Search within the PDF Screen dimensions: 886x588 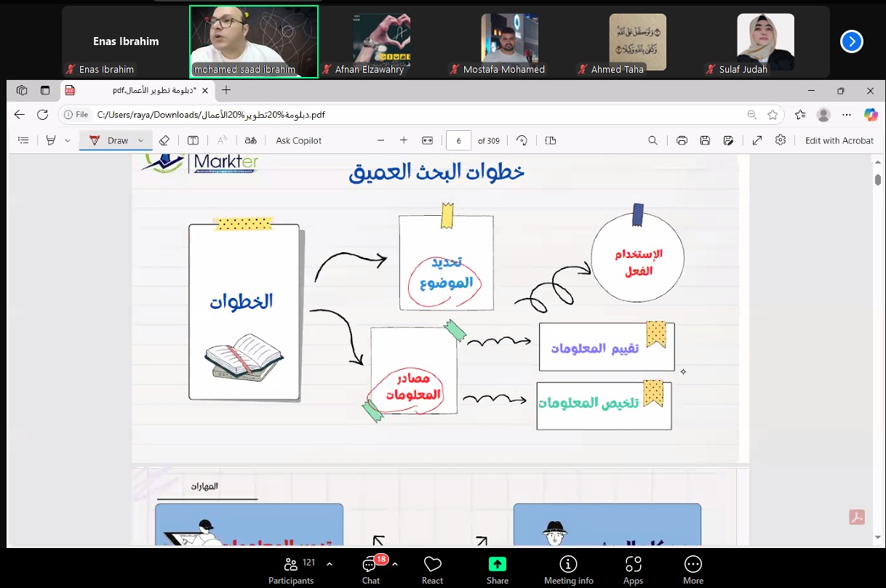653,140
